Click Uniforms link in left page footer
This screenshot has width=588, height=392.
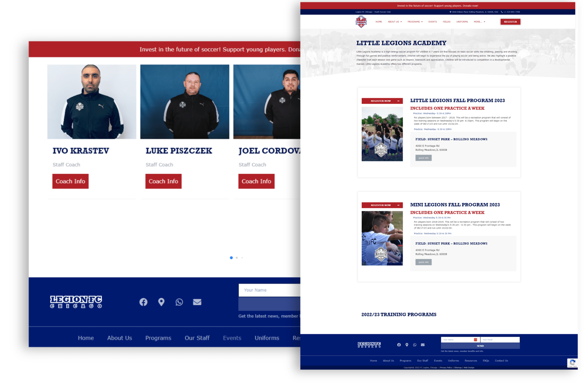267,338
